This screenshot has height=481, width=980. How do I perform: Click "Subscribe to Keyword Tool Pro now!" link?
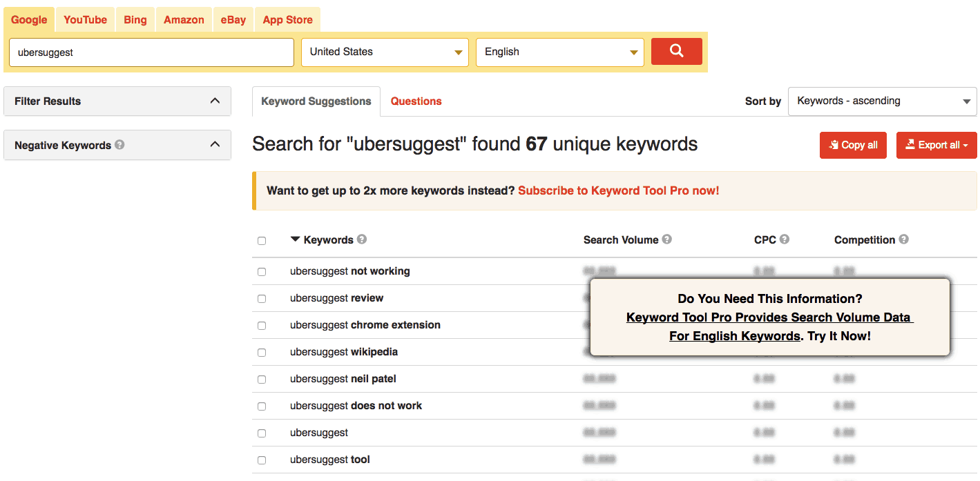click(619, 190)
